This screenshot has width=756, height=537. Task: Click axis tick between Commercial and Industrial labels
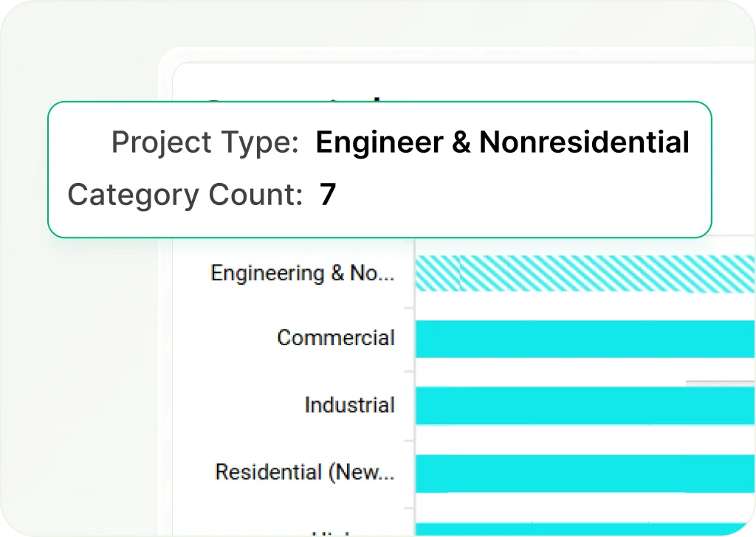[408, 373]
